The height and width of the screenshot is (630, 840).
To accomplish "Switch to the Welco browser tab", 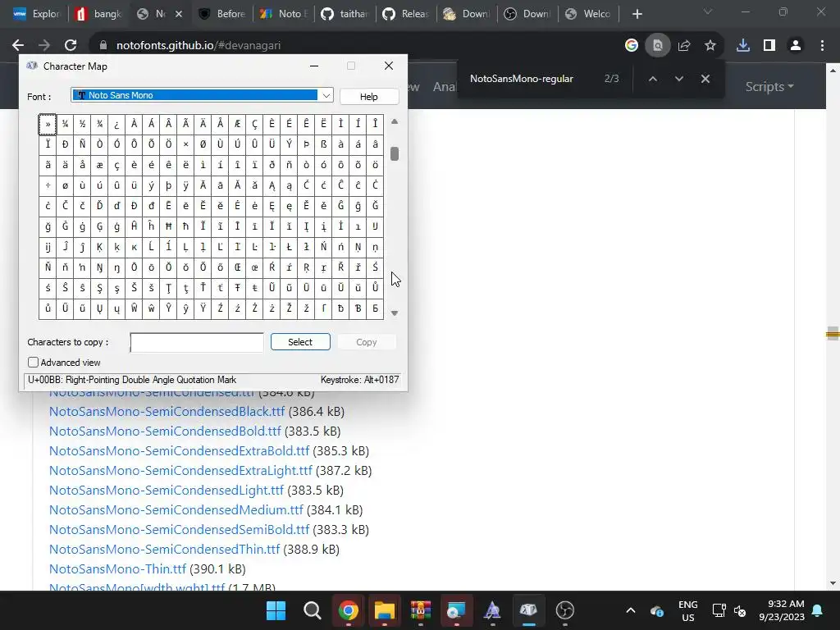I will coord(588,14).
